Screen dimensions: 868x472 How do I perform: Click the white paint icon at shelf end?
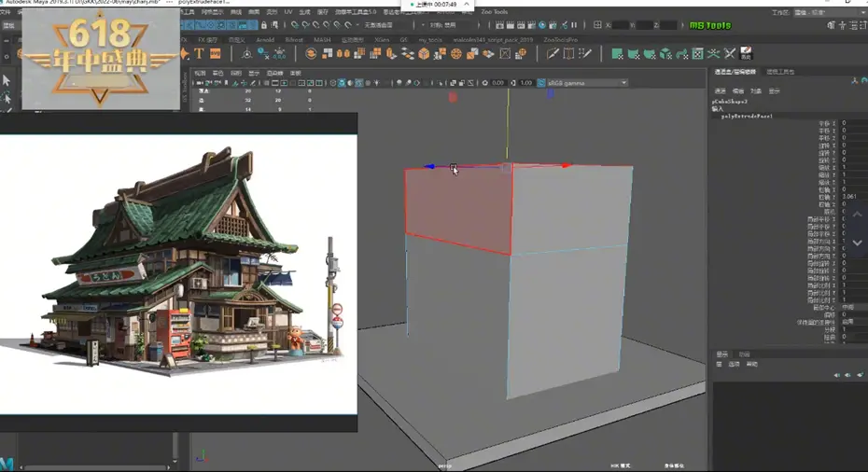(x=746, y=53)
